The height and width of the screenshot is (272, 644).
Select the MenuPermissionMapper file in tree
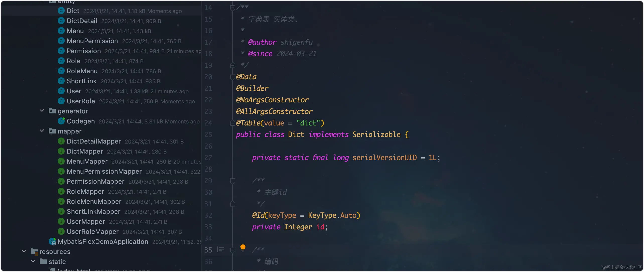pyautogui.click(x=104, y=171)
